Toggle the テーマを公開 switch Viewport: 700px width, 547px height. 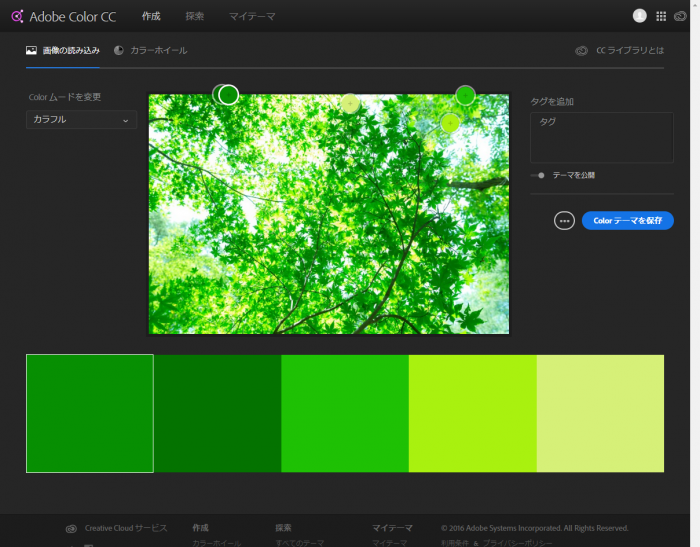[539, 175]
